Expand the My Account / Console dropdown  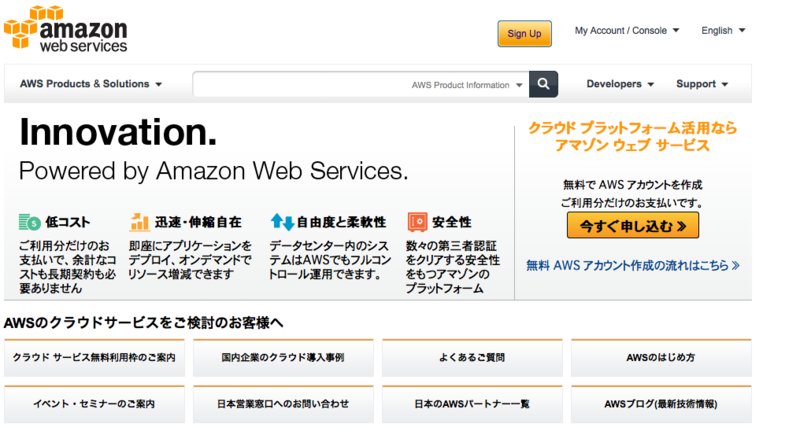[627, 31]
